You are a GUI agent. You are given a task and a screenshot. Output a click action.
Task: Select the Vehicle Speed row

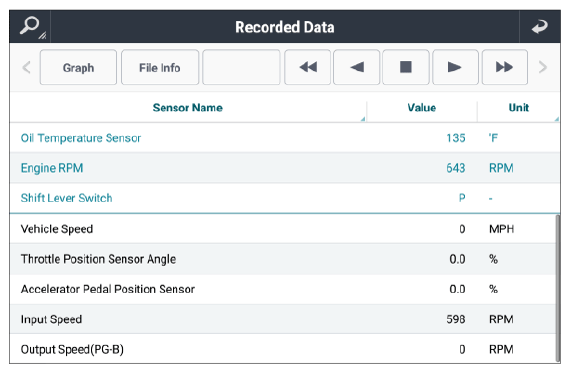coord(283,229)
